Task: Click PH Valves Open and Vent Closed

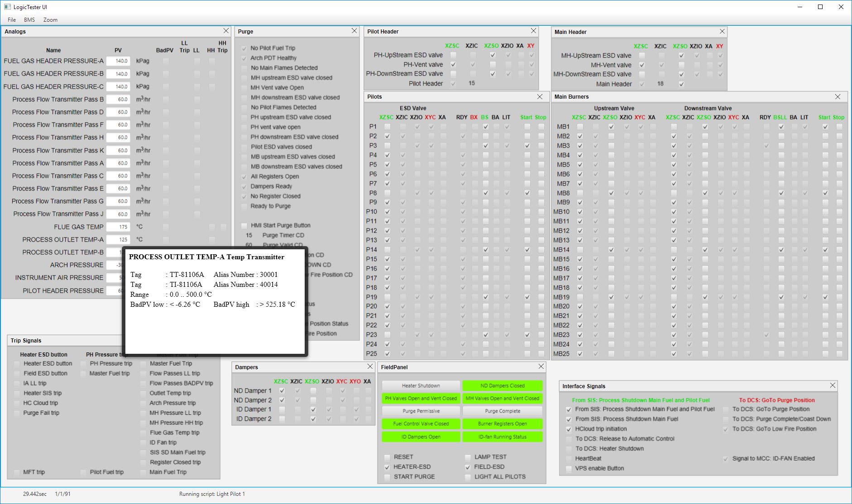Action: pos(421,398)
